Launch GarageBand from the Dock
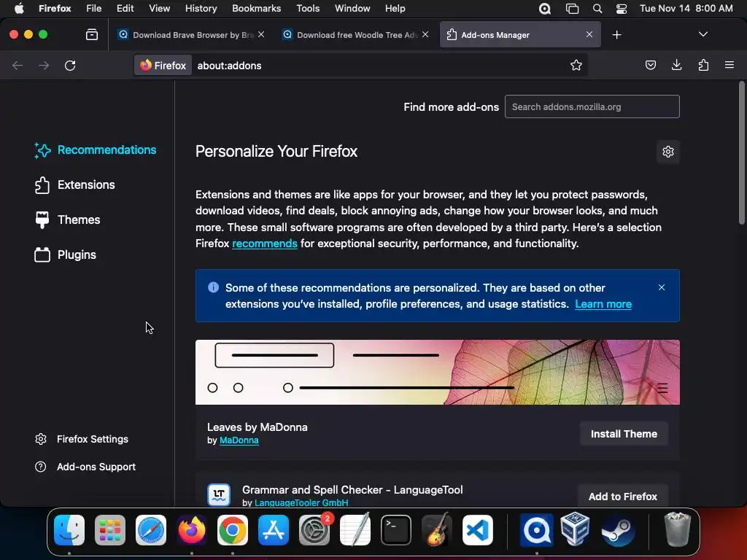The height and width of the screenshot is (560, 747). pyautogui.click(x=437, y=530)
